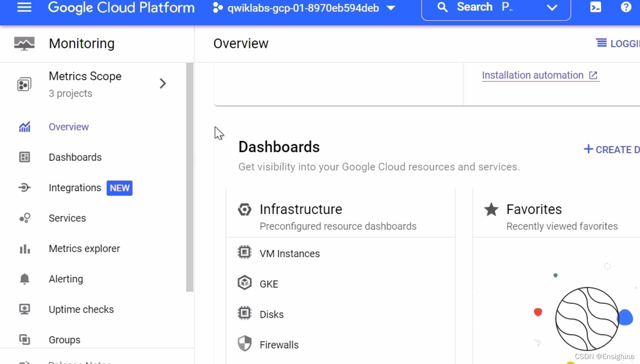Select Overview in the sidebar
The width and height of the screenshot is (640, 364).
pos(69,127)
